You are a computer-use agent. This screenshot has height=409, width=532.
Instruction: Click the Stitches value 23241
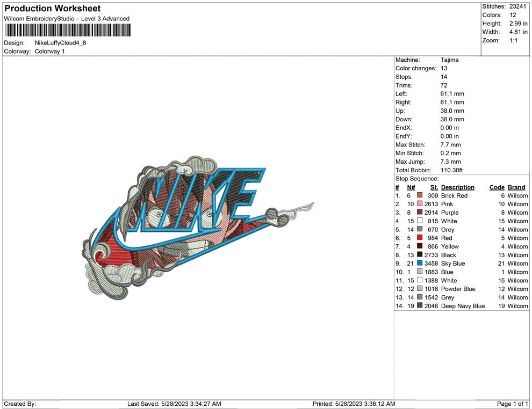click(517, 6)
